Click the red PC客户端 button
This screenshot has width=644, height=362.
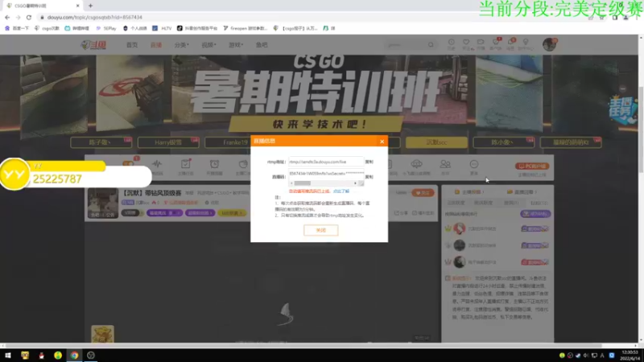(532, 167)
